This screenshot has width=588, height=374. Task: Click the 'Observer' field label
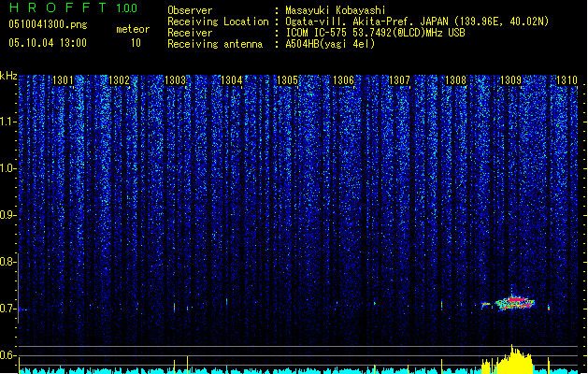190,10
